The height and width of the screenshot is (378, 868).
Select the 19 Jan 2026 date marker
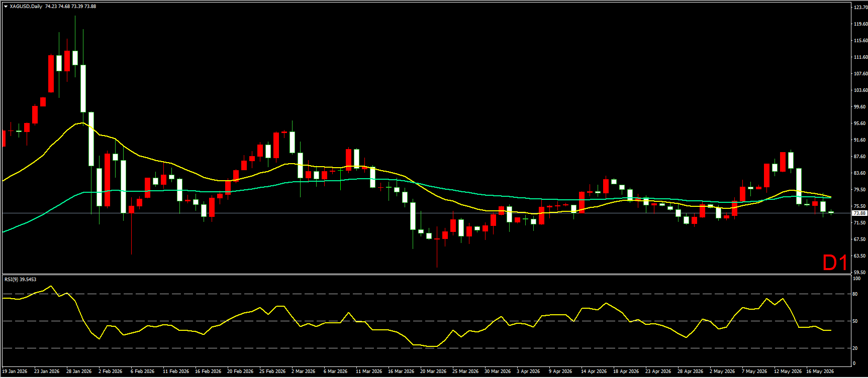(15, 371)
